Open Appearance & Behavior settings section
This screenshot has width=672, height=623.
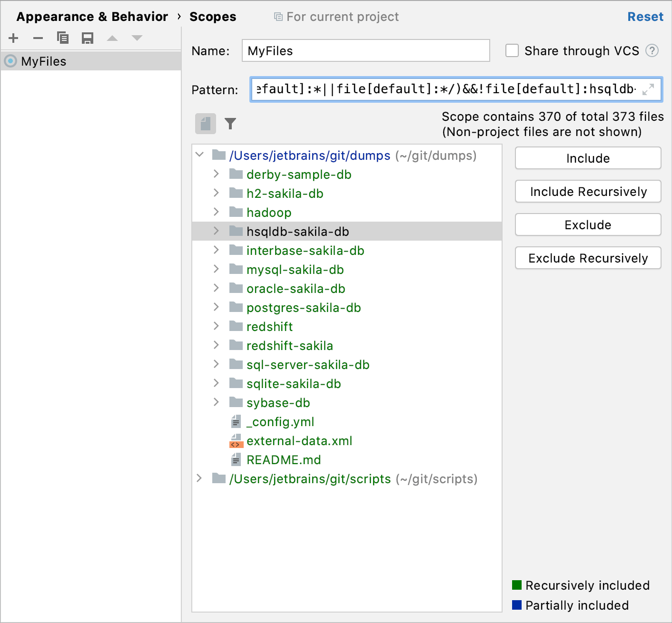[92, 16]
